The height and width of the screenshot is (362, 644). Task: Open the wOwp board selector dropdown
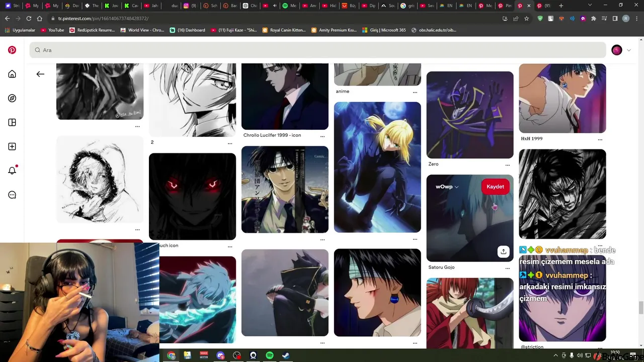coord(447,187)
